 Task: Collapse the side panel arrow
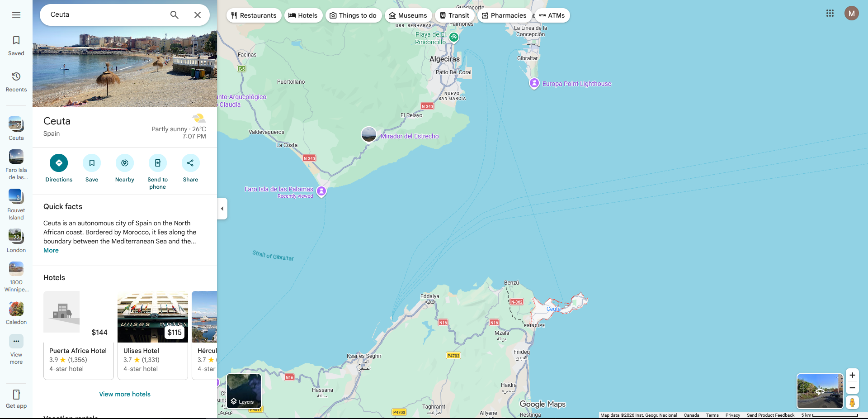[222, 209]
